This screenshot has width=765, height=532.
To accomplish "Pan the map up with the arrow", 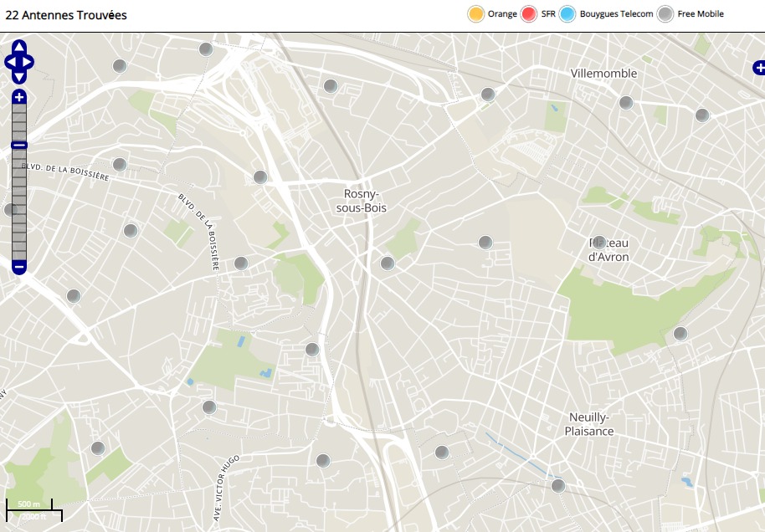I will coord(19,47).
